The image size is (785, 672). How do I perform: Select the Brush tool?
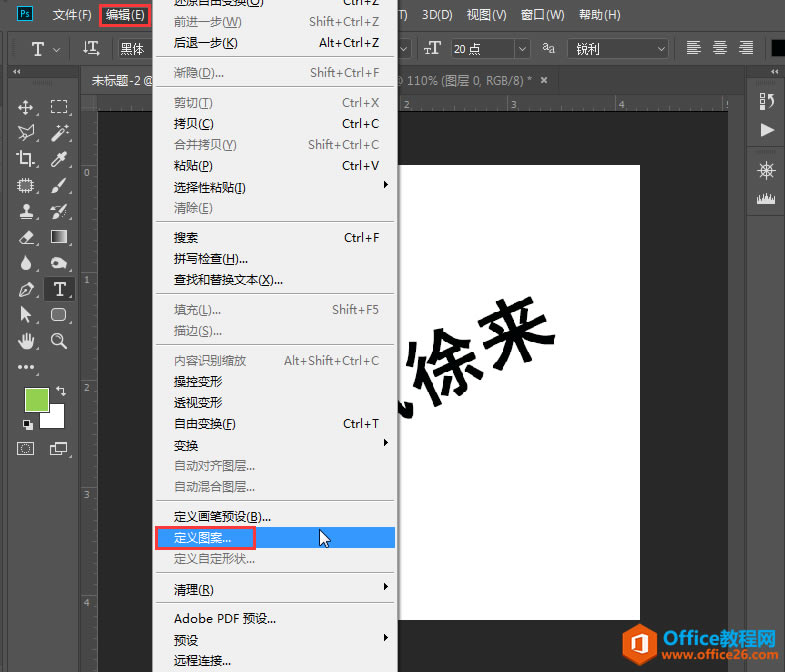(x=59, y=185)
